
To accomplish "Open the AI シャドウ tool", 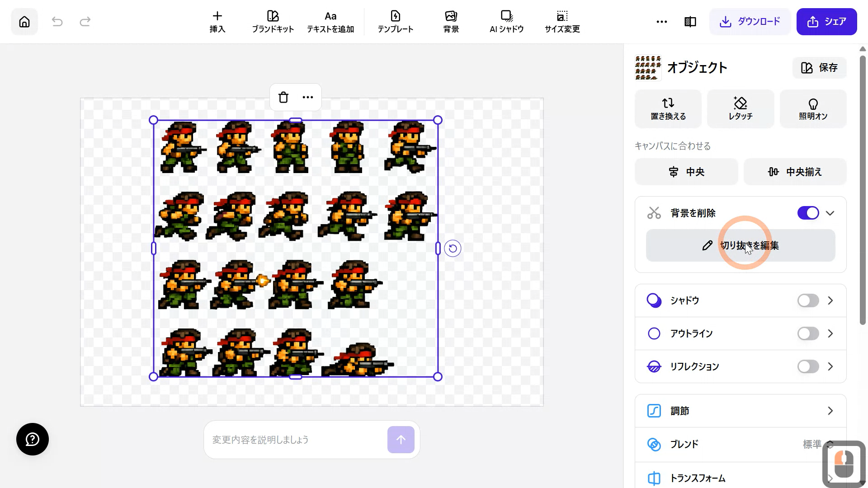I will coord(507,22).
